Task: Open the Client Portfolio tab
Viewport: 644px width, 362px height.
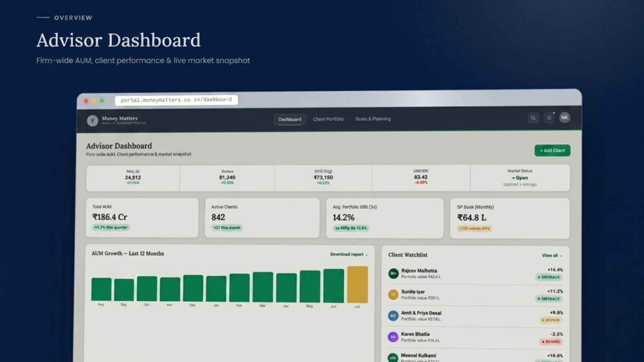Action: tap(328, 119)
